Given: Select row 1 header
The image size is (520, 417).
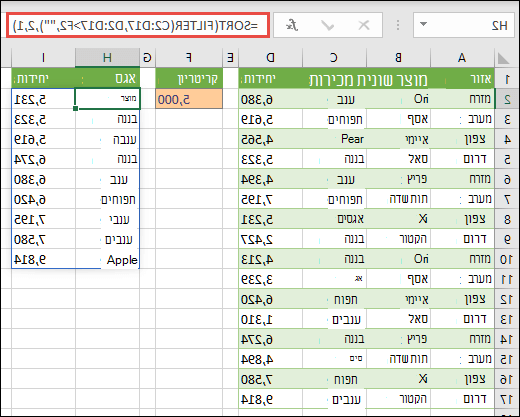Looking at the screenshot, I should click(x=507, y=79).
